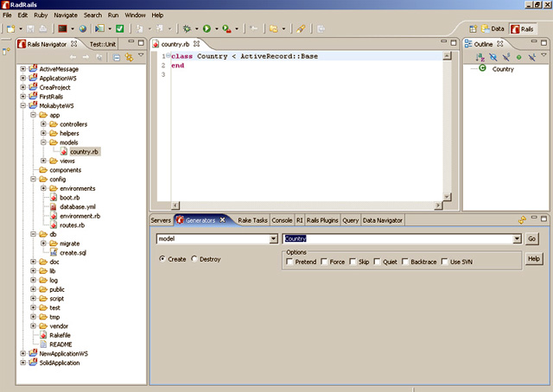Image resolution: width=553 pixels, height=392 pixels.
Task: Select Country class in Outline
Action: pos(503,69)
